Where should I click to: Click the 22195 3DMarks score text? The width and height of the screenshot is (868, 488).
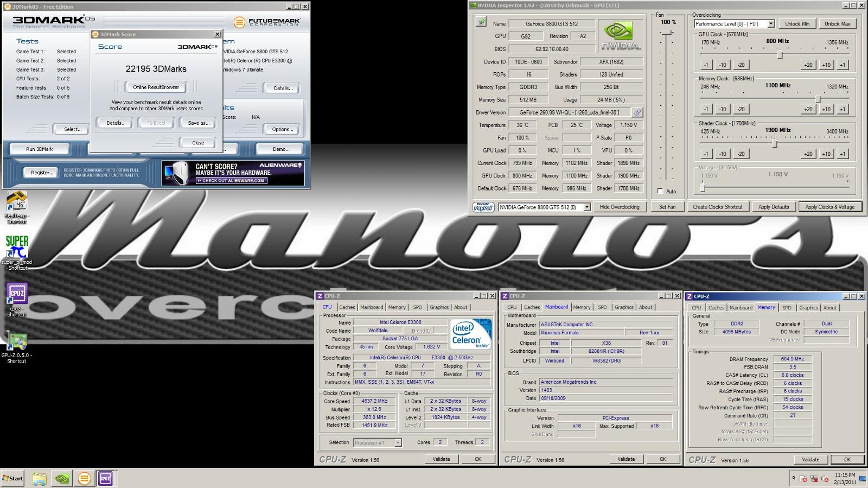tap(156, 69)
